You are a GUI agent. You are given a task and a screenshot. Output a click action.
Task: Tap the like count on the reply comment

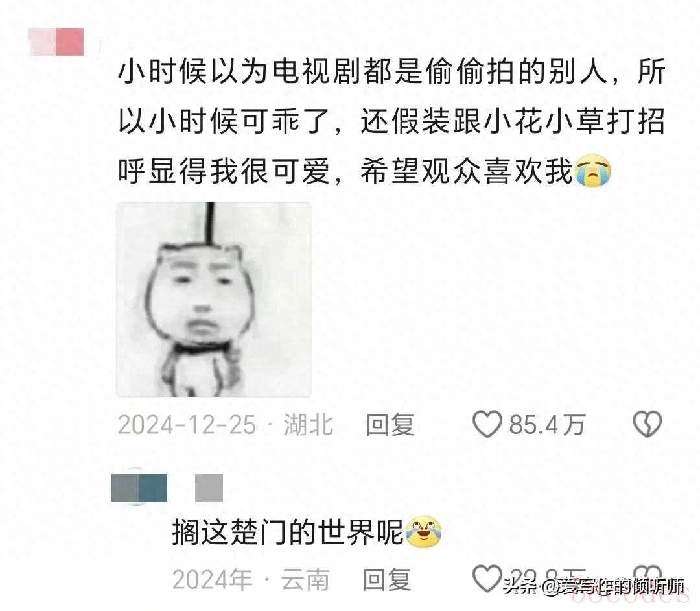pos(547,576)
